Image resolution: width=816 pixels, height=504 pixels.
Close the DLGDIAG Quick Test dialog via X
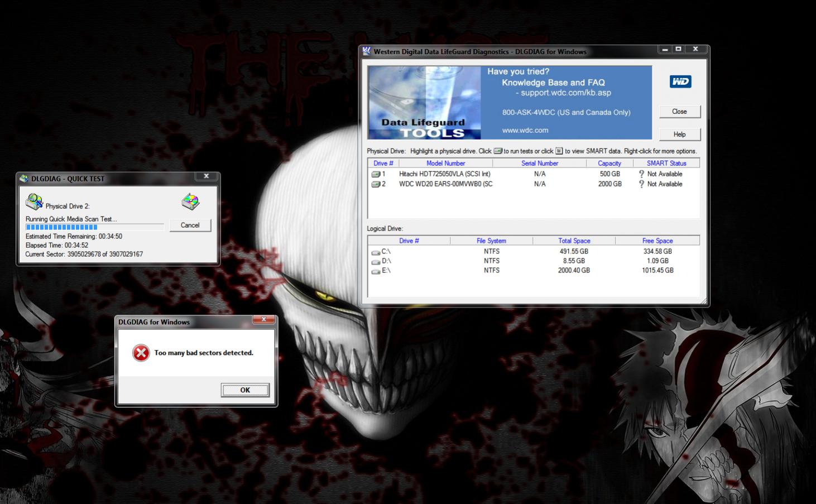click(x=206, y=176)
